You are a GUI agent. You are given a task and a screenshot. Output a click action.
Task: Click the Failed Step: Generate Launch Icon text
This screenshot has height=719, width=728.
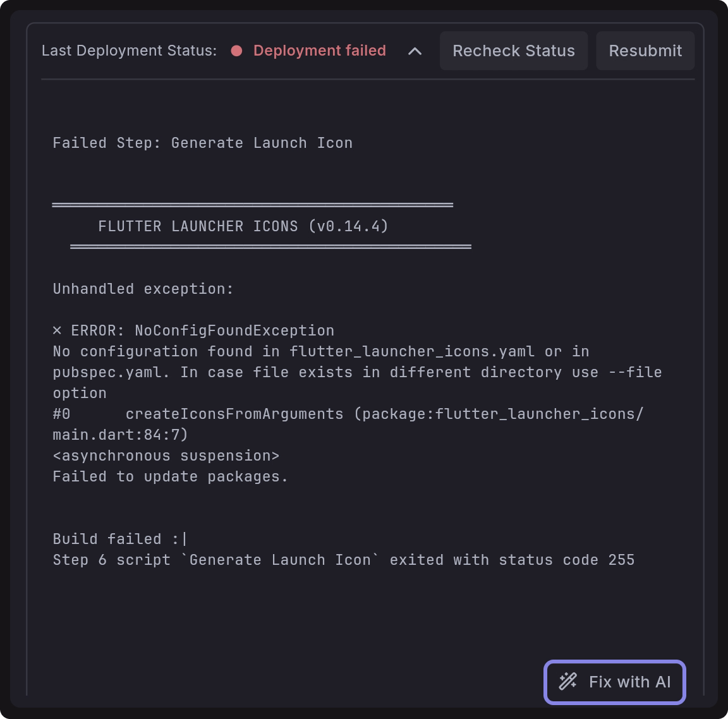pyautogui.click(x=202, y=143)
